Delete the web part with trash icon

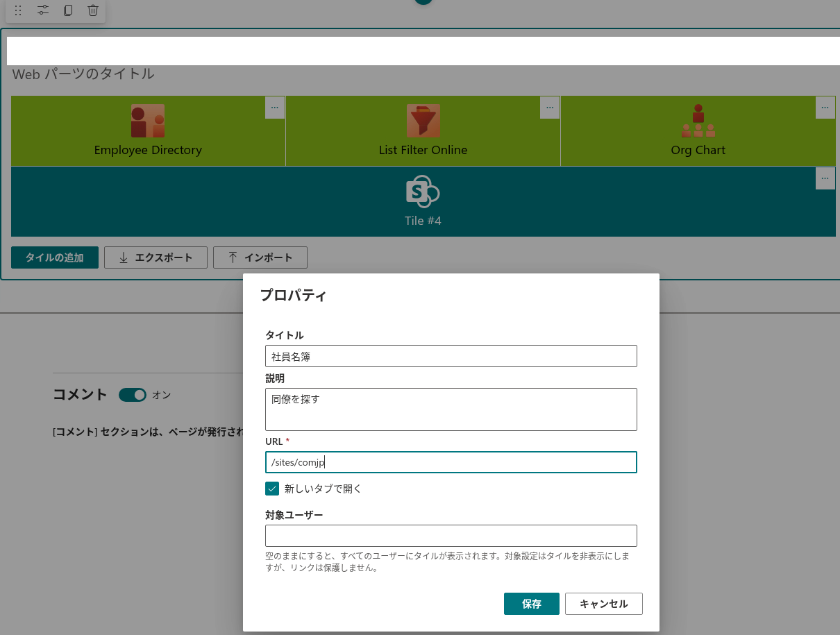pos(93,10)
